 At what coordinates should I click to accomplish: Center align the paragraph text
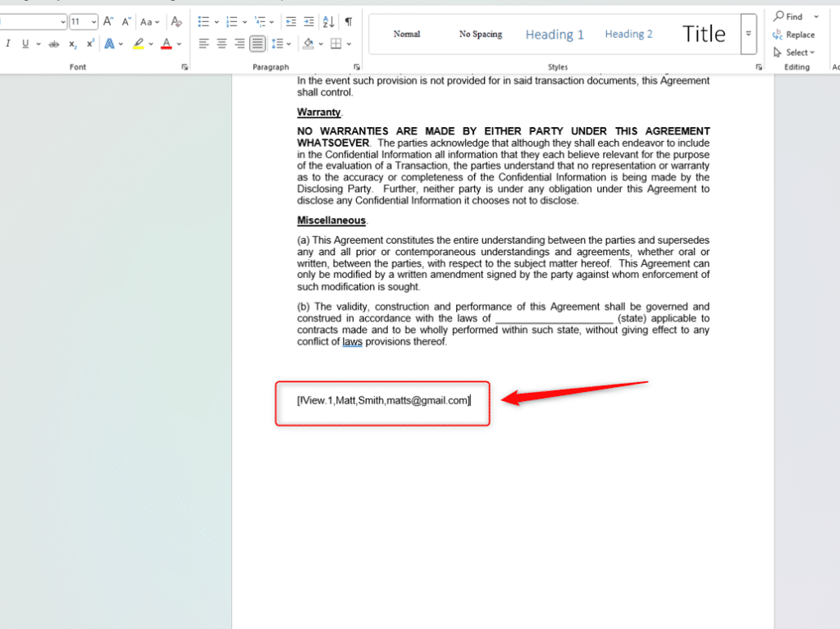click(221, 43)
